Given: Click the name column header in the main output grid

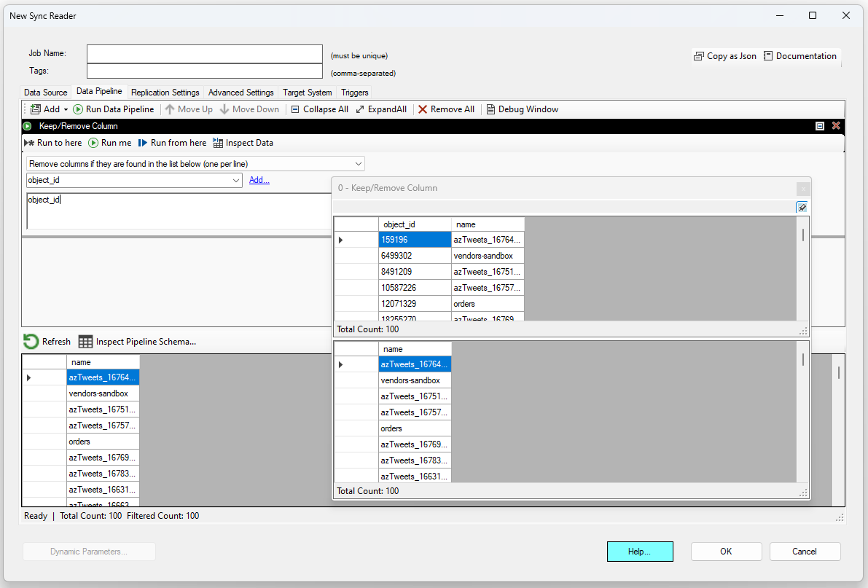Looking at the screenshot, I should (x=103, y=362).
